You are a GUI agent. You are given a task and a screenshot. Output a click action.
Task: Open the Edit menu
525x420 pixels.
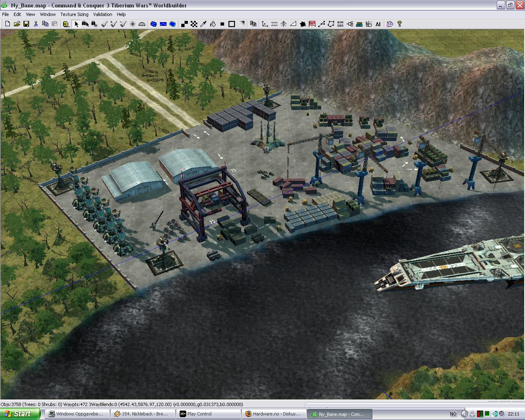pos(17,14)
